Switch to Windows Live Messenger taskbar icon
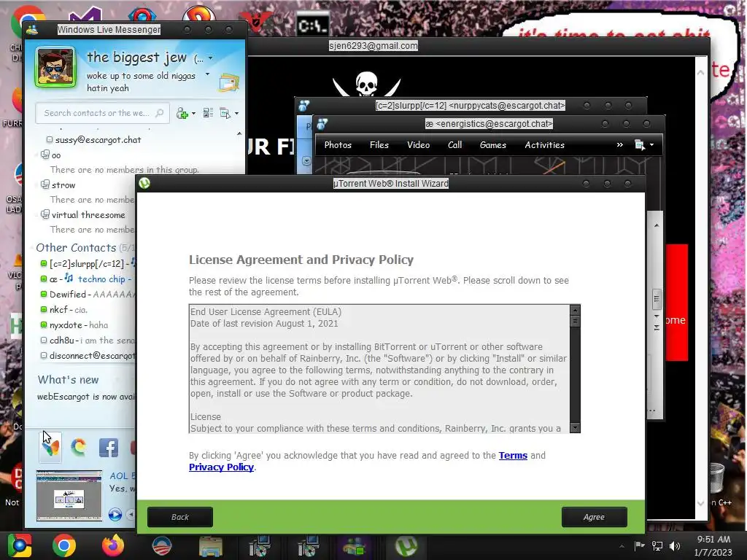Viewport: 747px width, 560px height. pos(355,546)
